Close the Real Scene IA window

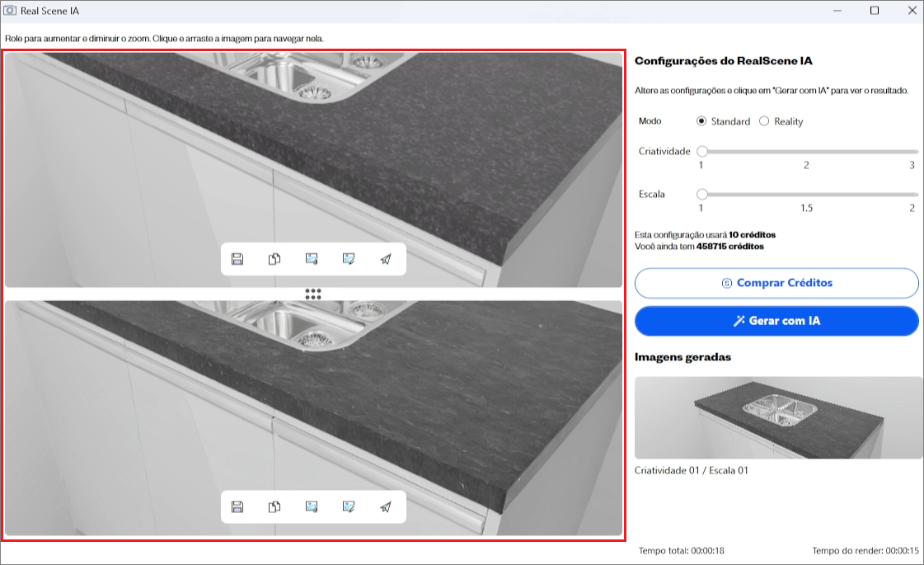[912, 11]
